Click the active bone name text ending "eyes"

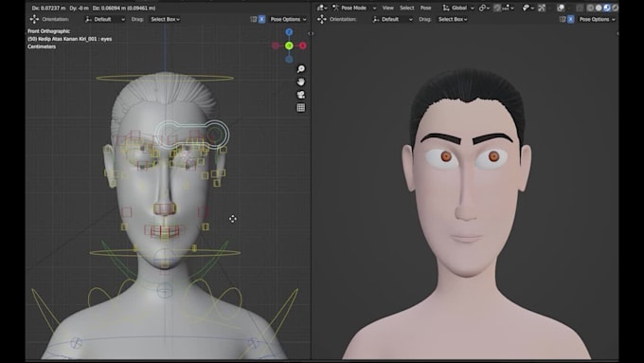[69, 39]
